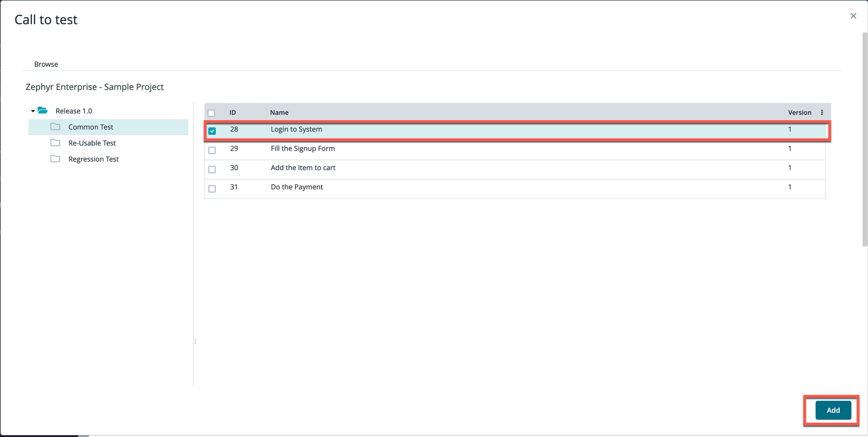
Task: Click the panel splitter handle dots
Action: click(x=195, y=341)
